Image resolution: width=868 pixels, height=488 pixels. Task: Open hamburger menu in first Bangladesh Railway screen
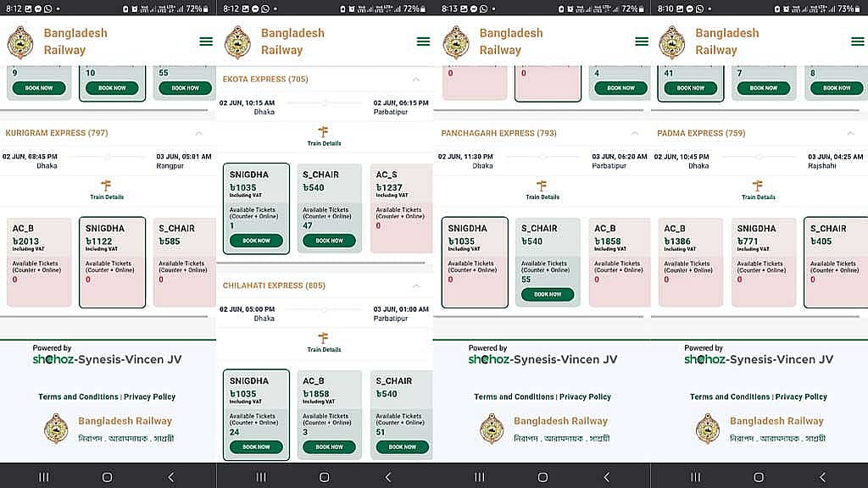pyautogui.click(x=206, y=42)
